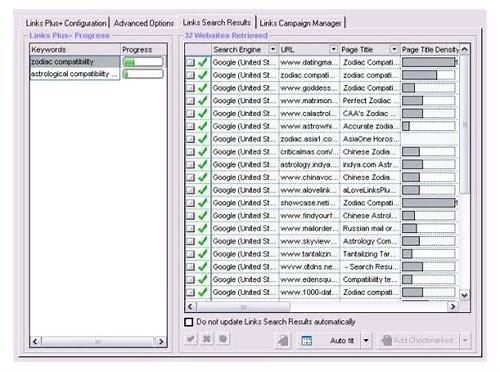The image size is (500, 372).
Task: Open the URL column filter dropdown
Action: point(333,49)
